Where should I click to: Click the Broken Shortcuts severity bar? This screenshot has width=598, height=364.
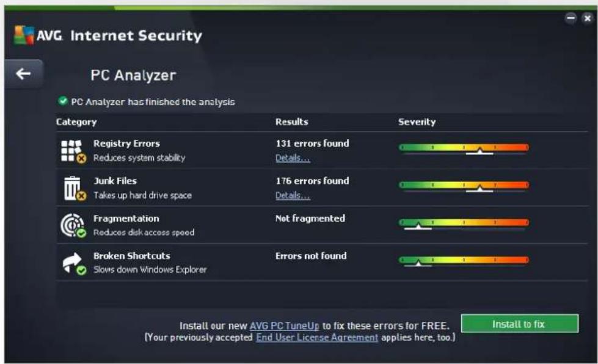pyautogui.click(x=464, y=260)
